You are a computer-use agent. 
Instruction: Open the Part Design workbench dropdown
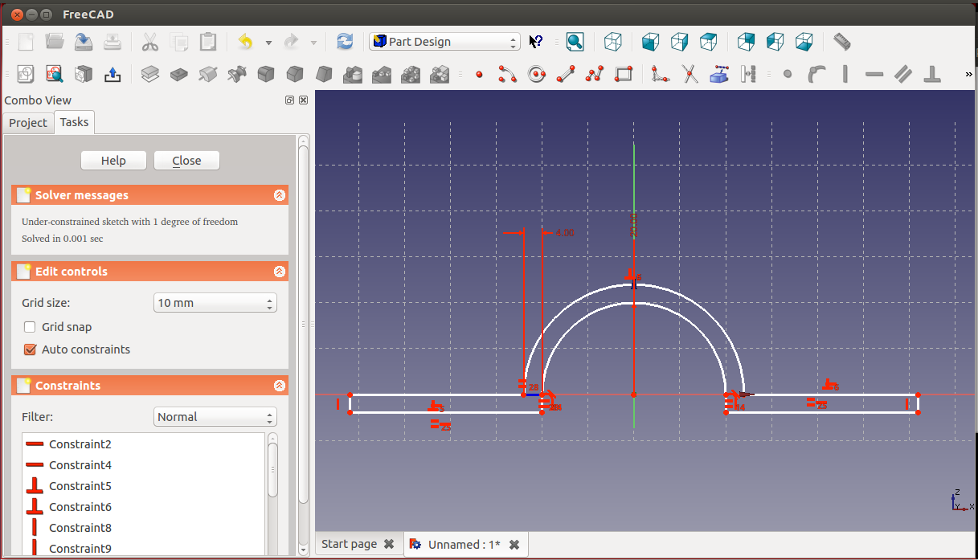coord(444,42)
